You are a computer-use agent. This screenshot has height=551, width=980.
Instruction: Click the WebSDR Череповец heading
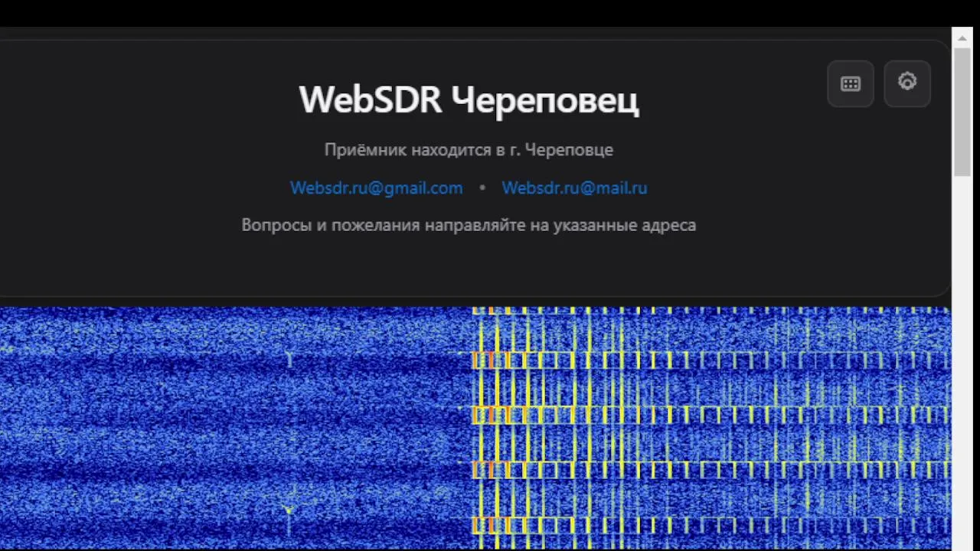pos(469,100)
